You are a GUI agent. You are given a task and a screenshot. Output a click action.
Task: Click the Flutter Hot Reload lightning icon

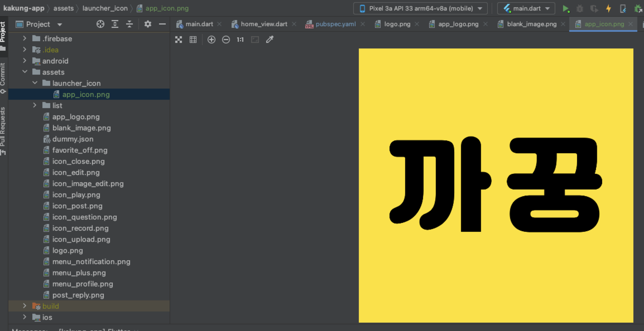click(609, 9)
